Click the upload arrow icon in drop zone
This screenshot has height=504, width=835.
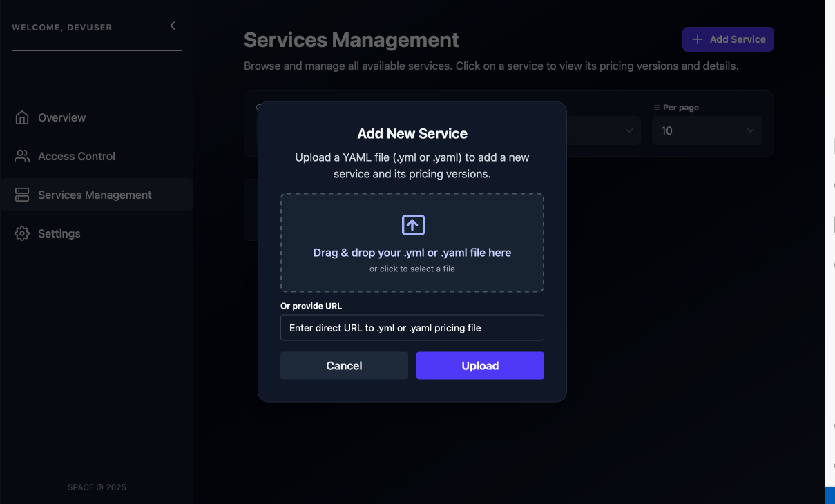point(412,225)
